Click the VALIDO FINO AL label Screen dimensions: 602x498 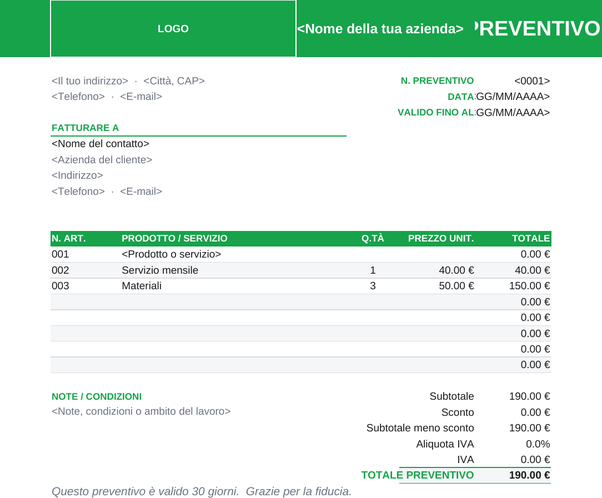point(436,113)
